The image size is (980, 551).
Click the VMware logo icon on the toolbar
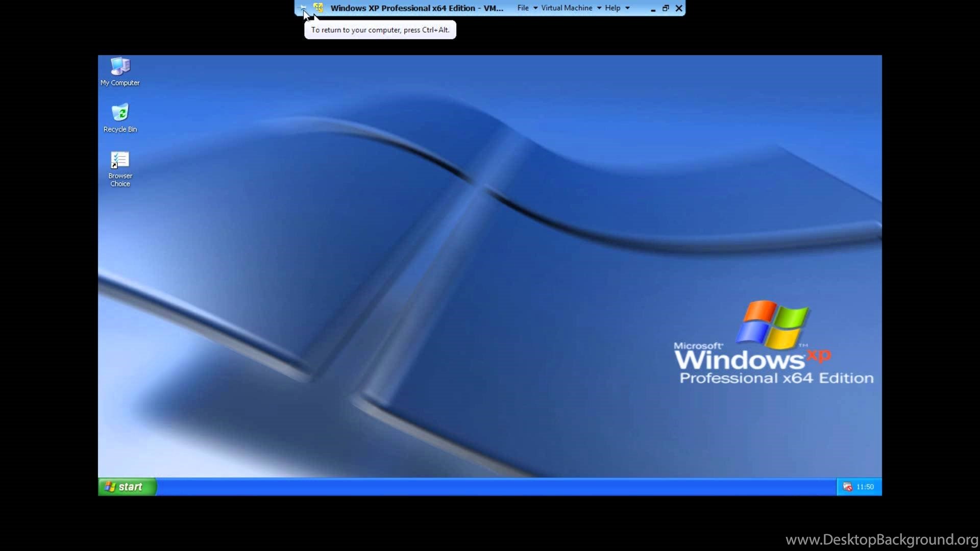pyautogui.click(x=318, y=8)
